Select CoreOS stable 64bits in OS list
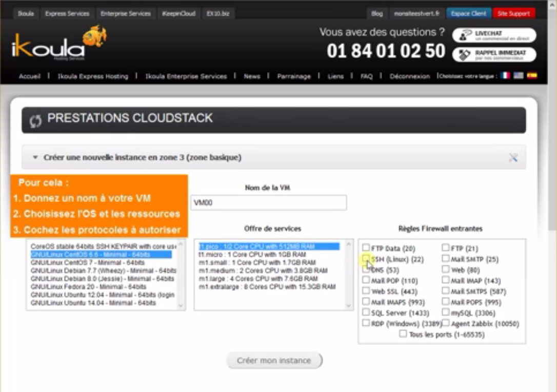Viewport: 557px width, 392px height. point(103,246)
